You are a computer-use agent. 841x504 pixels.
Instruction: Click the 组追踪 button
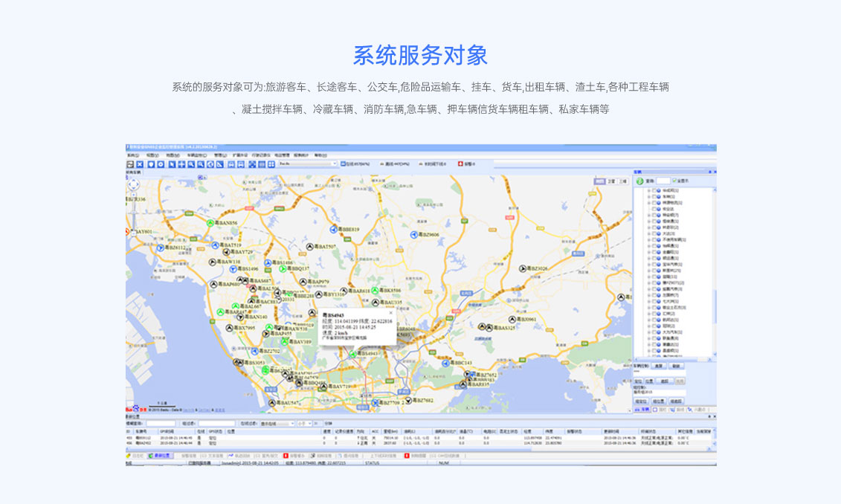coord(677,401)
